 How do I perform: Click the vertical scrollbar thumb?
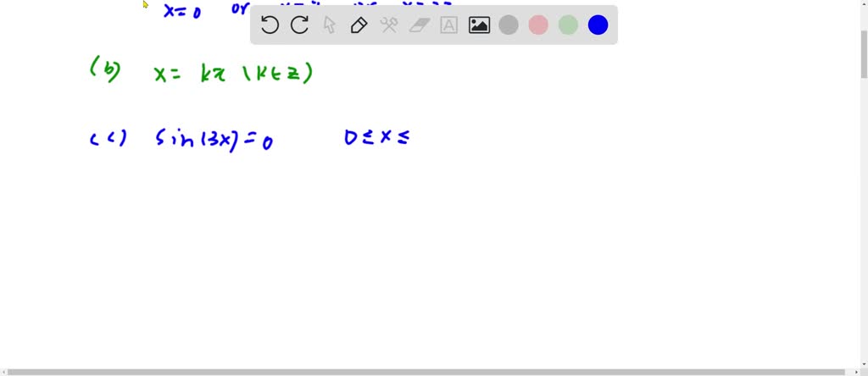click(864, 54)
